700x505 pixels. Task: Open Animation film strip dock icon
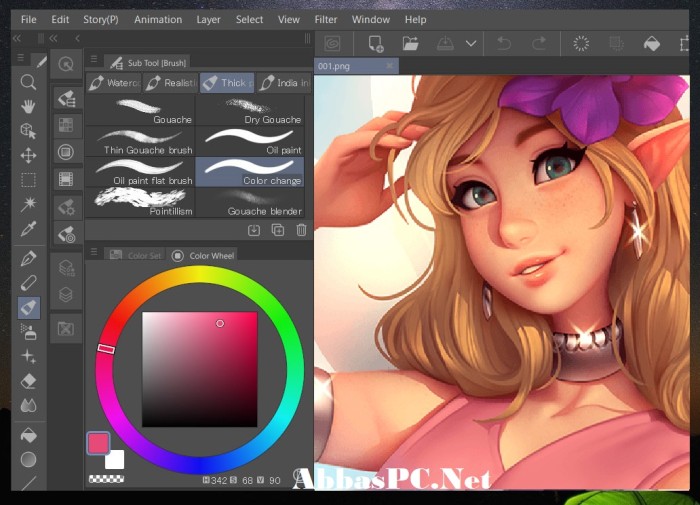click(x=66, y=179)
